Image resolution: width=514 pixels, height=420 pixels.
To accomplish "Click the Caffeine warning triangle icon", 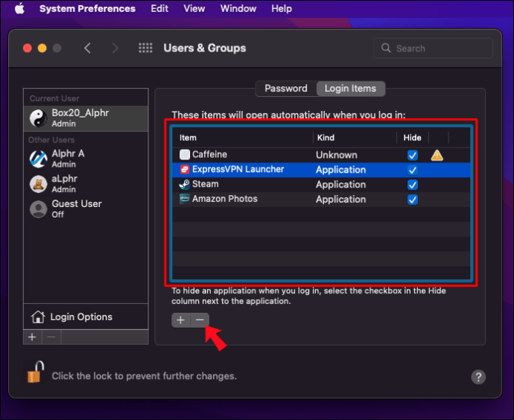I will point(437,155).
